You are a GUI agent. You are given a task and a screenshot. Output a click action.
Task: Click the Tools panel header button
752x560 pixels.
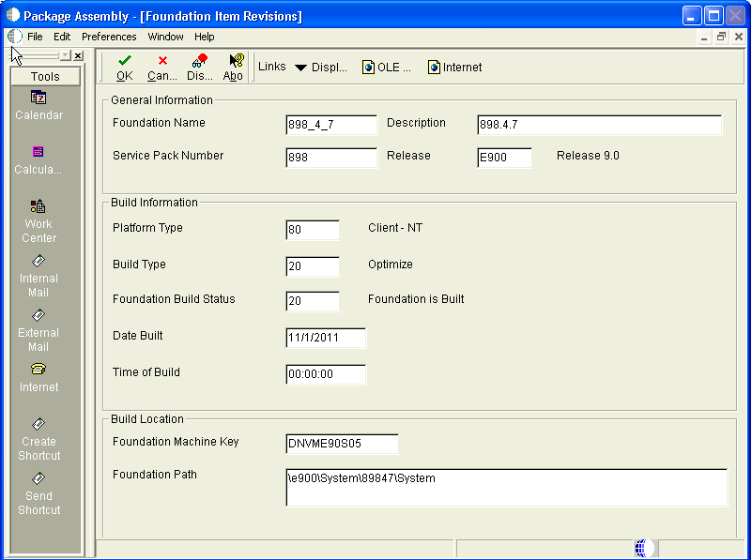pos(46,77)
